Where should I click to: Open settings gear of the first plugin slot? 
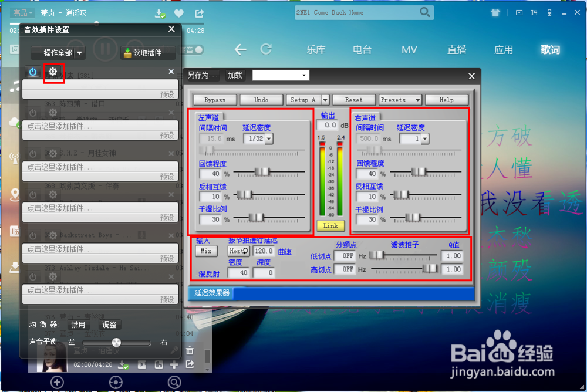(53, 72)
